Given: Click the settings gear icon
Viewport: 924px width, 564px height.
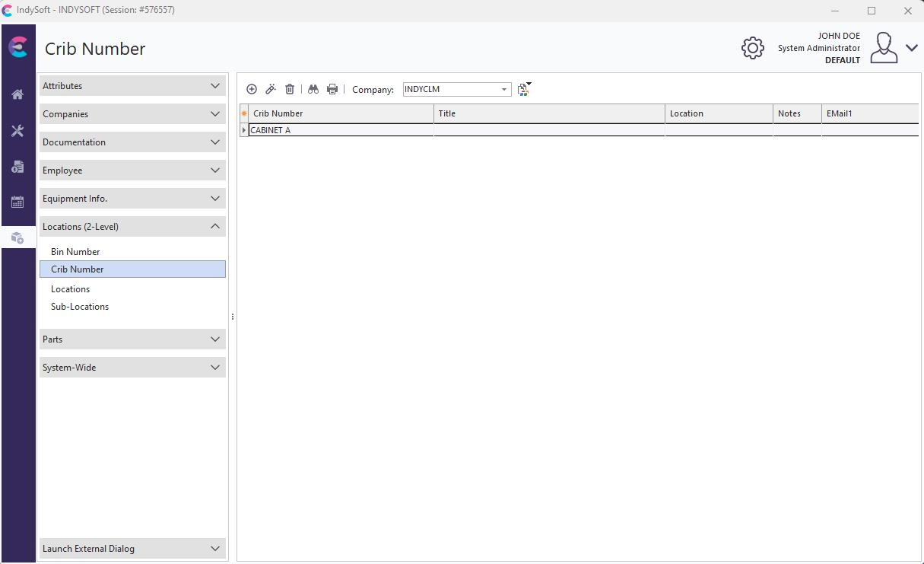Looking at the screenshot, I should 752,48.
